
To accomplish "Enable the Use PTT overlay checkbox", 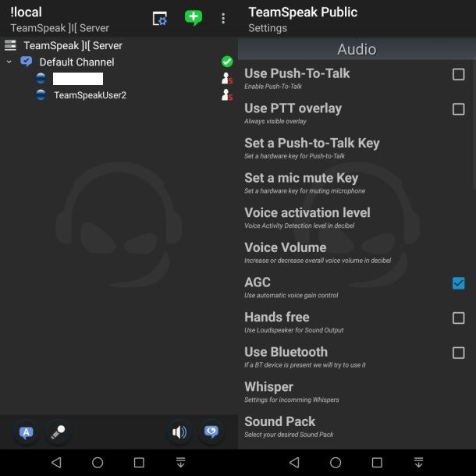I will [x=458, y=109].
